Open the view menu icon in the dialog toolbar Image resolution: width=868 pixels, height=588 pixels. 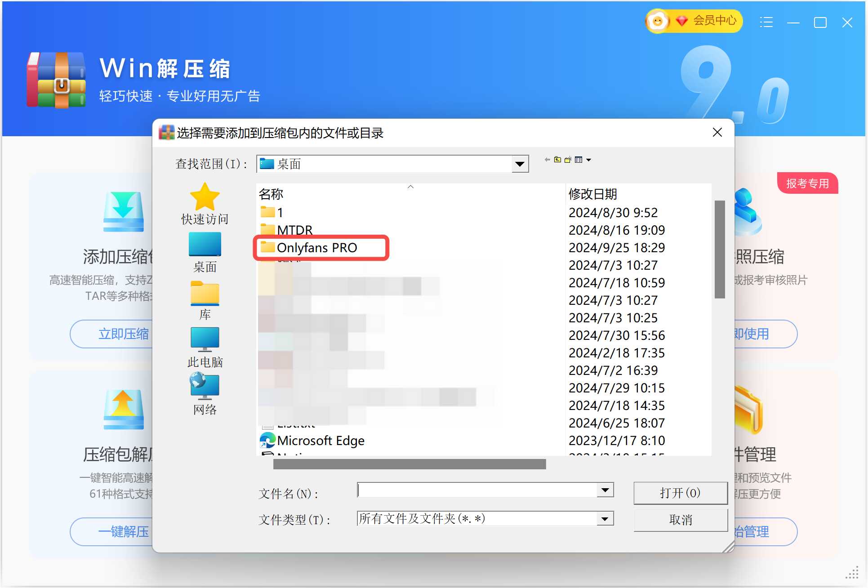[579, 160]
